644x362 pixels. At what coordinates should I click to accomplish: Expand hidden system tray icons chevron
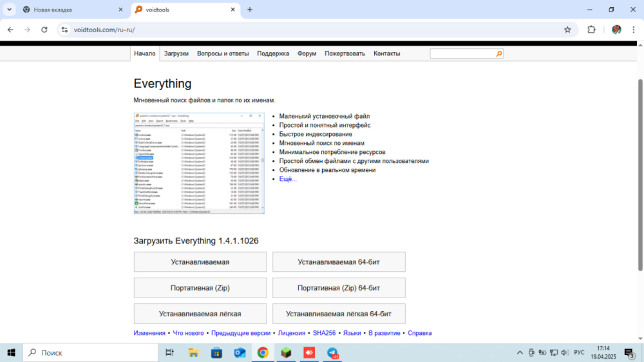[520, 352]
